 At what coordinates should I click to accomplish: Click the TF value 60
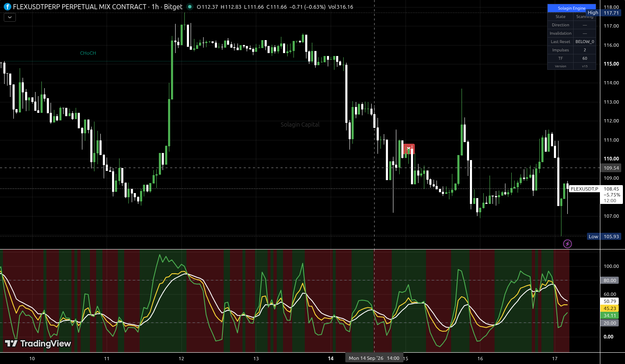tap(585, 59)
